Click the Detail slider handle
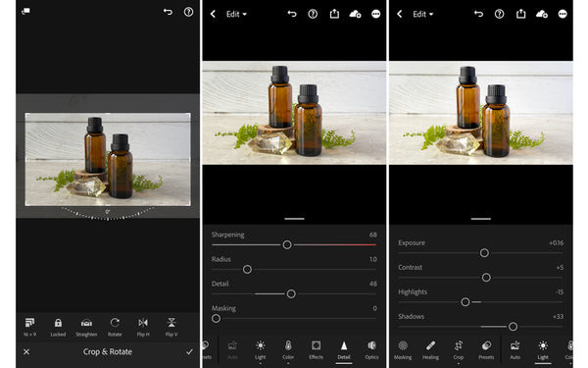588x368 pixels. tap(291, 293)
